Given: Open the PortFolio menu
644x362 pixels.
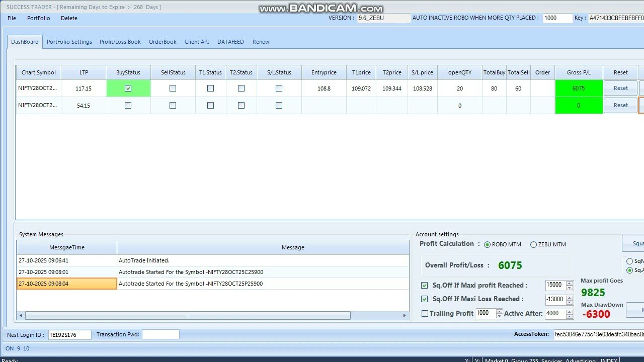Looking at the screenshot, I should [x=39, y=18].
